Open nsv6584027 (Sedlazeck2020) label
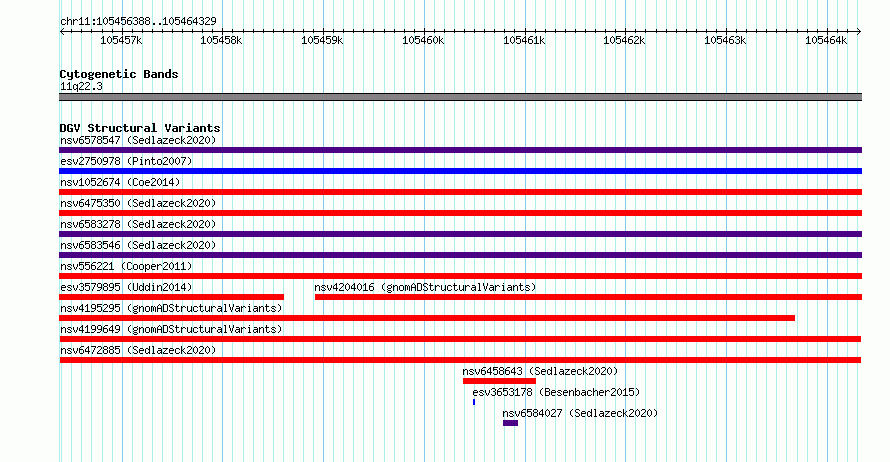This screenshot has width=890, height=462. coord(580,413)
